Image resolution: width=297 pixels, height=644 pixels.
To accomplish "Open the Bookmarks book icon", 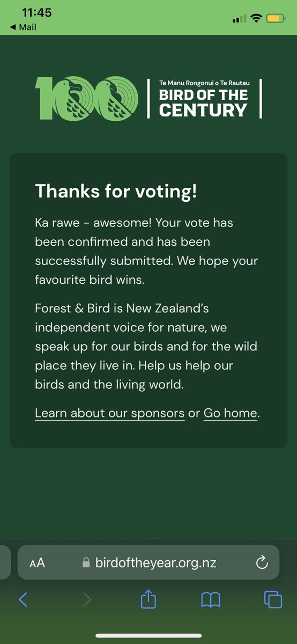I will tap(211, 599).
